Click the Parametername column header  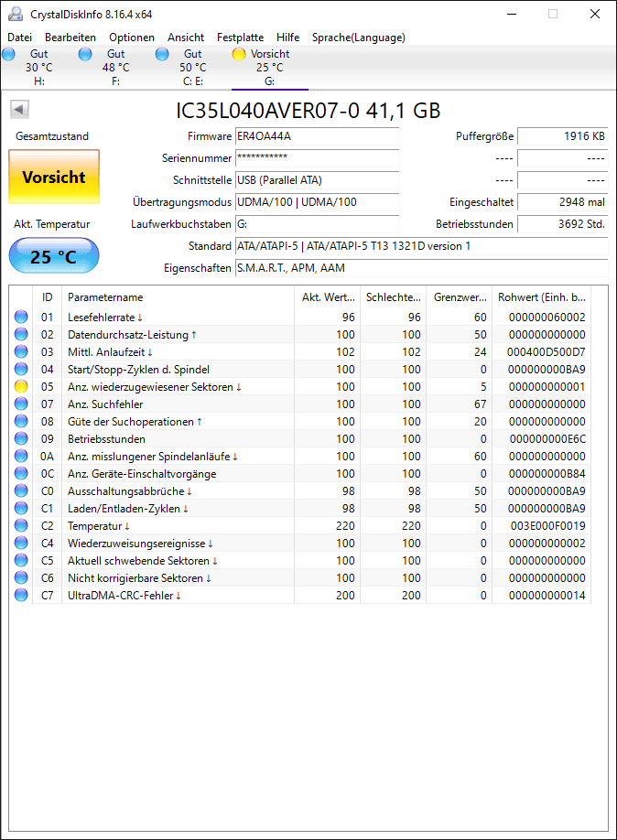click(178, 296)
